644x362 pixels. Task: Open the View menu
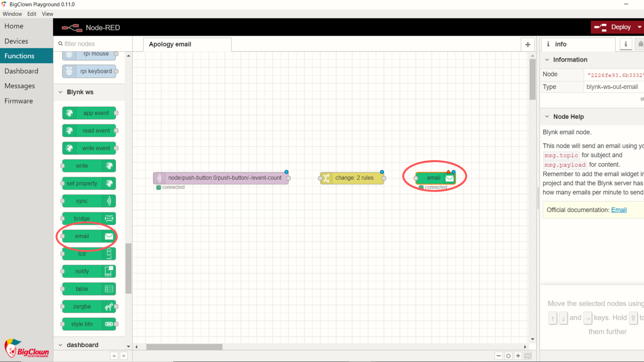pyautogui.click(x=48, y=14)
